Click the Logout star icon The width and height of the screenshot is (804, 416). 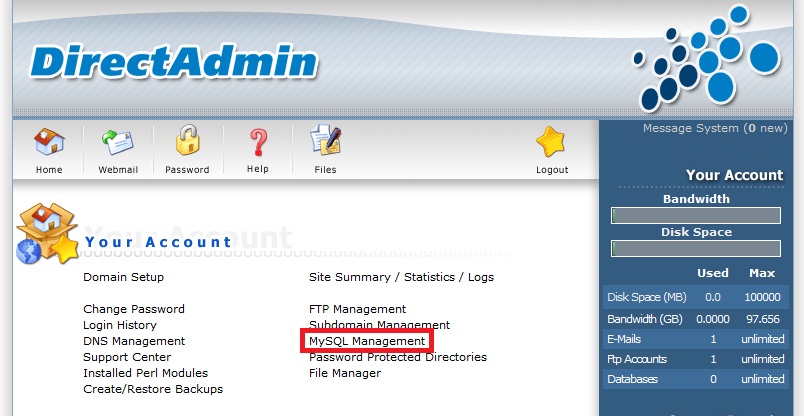[551, 142]
